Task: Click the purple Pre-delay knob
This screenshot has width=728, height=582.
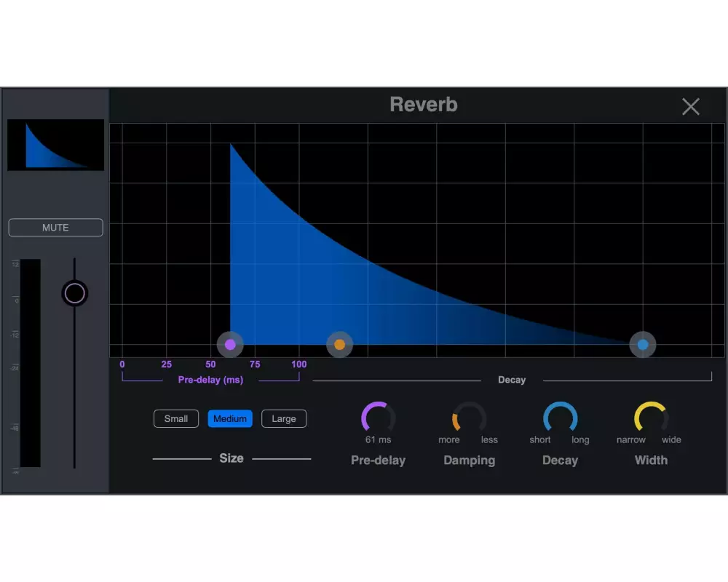Action: point(378,418)
